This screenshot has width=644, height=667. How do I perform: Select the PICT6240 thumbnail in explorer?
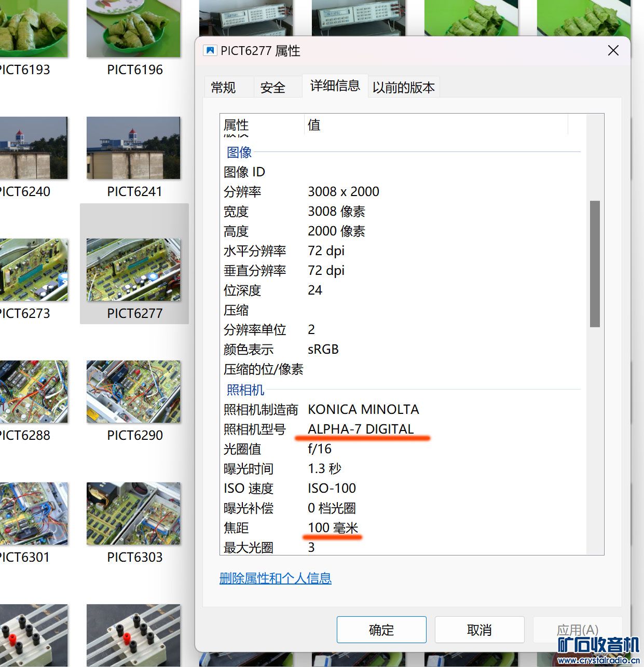[34, 148]
